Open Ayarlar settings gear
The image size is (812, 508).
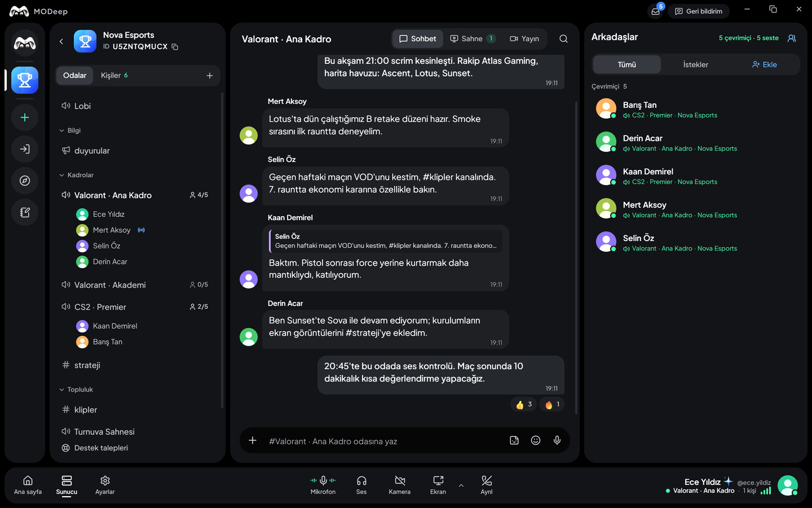click(105, 485)
